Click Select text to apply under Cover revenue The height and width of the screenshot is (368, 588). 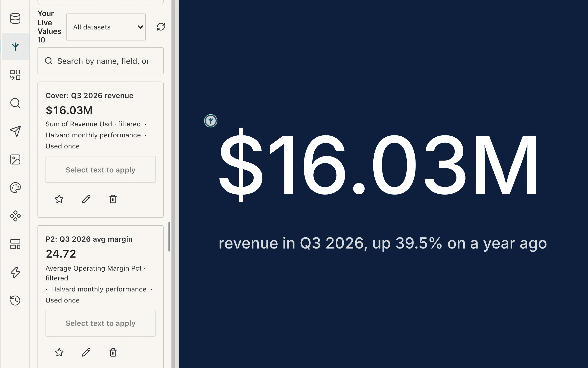tap(100, 170)
